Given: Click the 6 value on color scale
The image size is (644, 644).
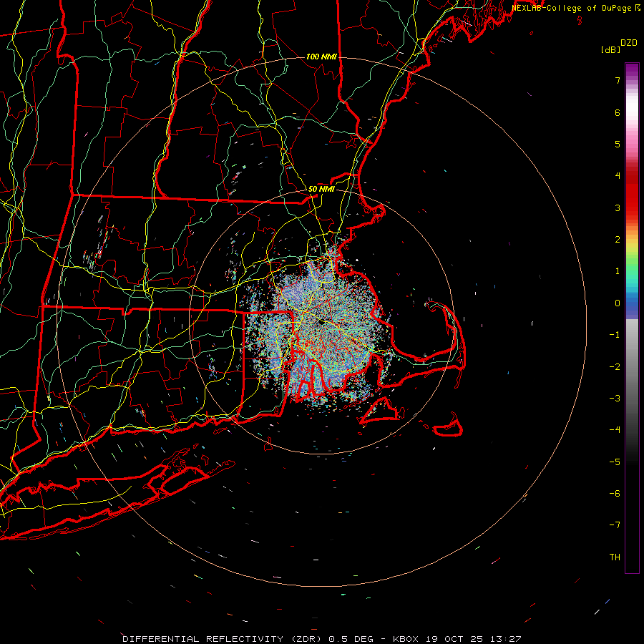Looking at the screenshot, I should pyautogui.click(x=618, y=112).
